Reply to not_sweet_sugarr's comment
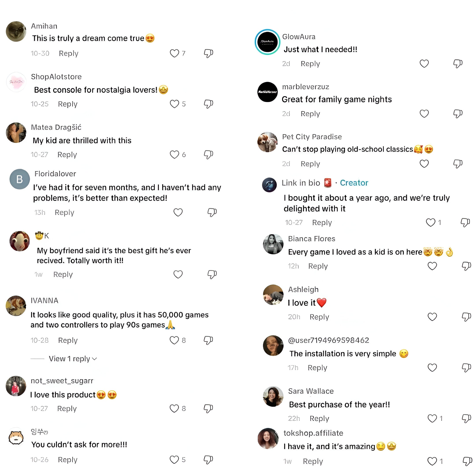476x476 pixels. (67, 409)
